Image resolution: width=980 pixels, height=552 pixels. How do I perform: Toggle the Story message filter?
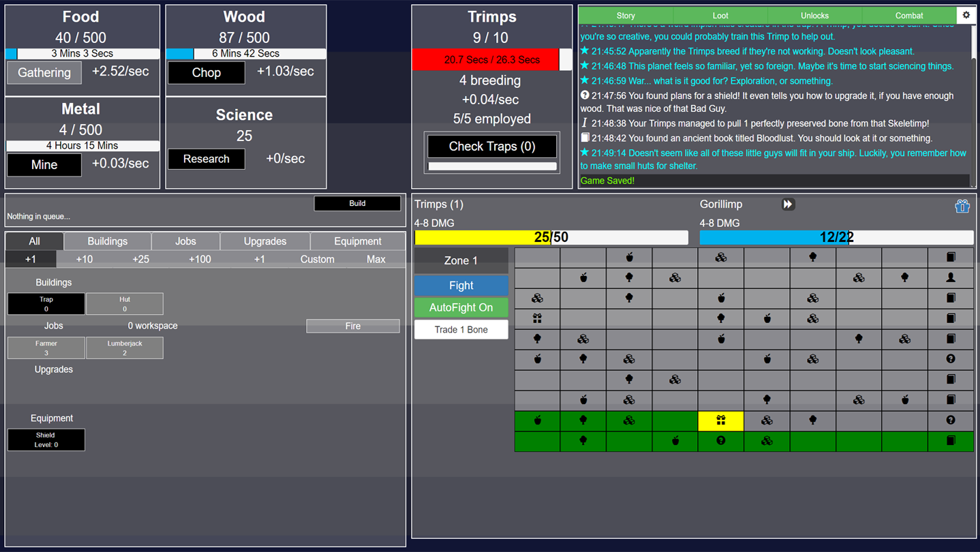[x=626, y=15]
